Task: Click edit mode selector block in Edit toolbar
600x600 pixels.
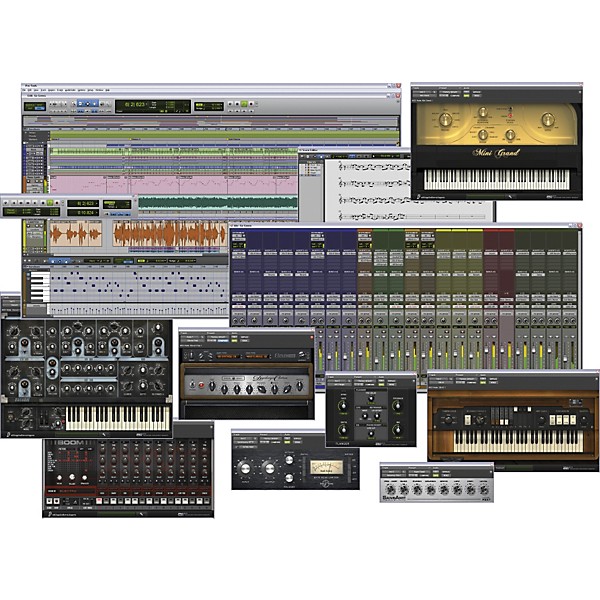Action: [35, 106]
